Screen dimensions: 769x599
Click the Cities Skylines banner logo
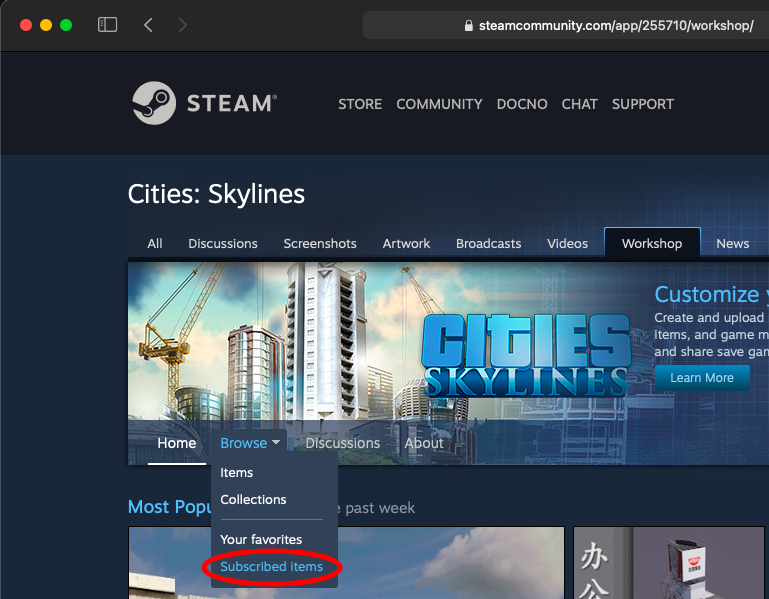tap(526, 355)
